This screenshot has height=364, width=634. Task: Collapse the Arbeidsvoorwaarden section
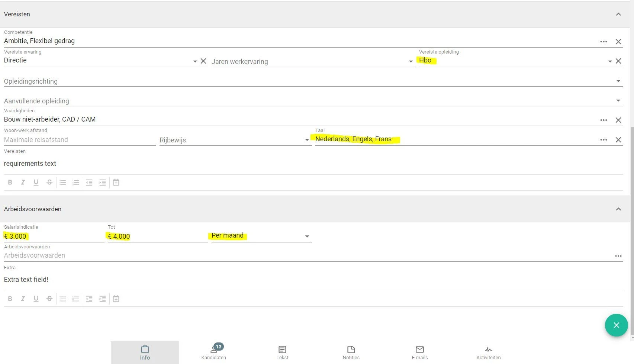click(x=618, y=209)
